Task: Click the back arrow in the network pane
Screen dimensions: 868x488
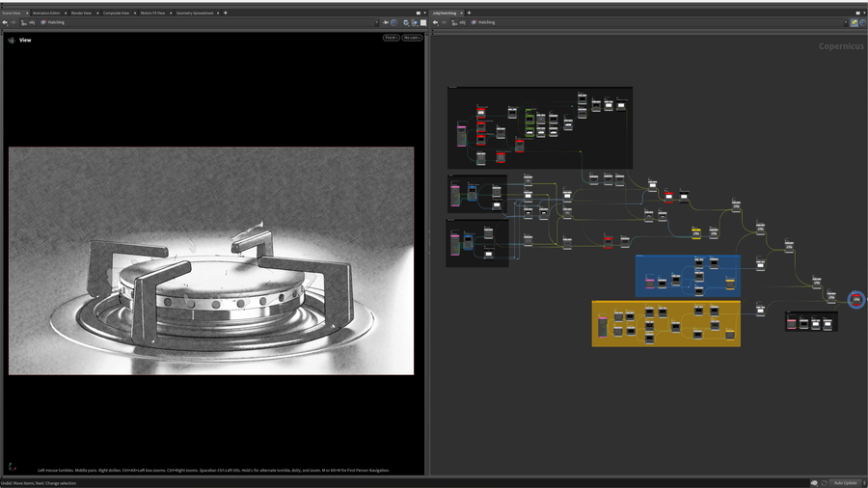Action: [436, 22]
